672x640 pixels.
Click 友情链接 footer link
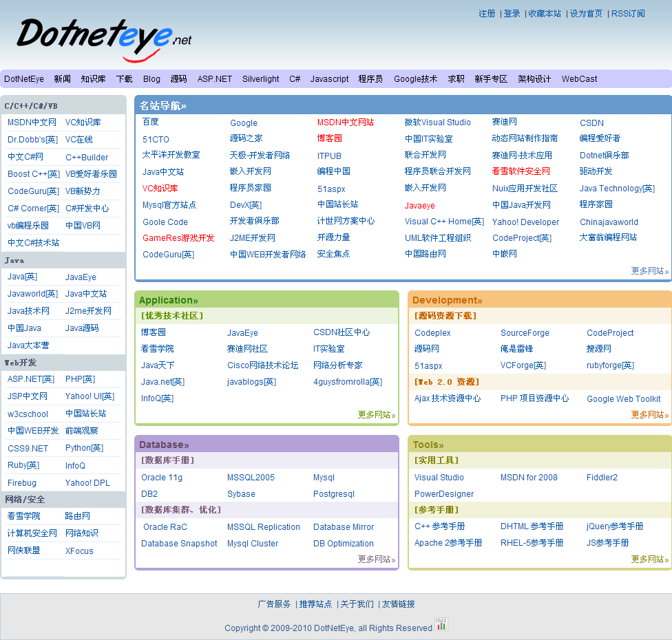click(x=398, y=604)
